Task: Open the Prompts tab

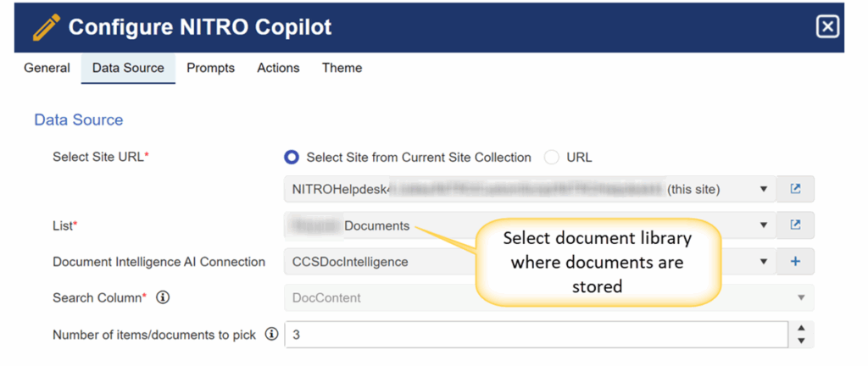Action: 210,68
